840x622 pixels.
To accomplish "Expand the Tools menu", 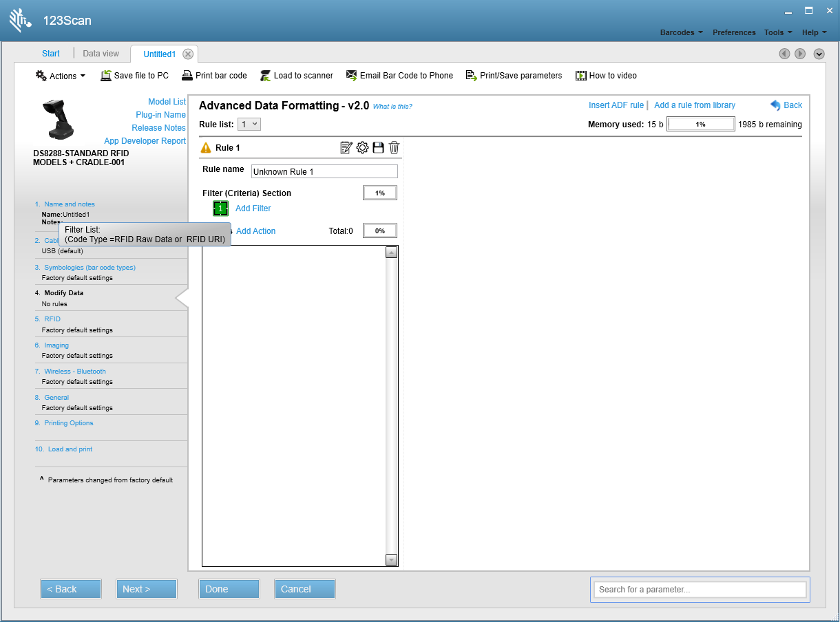I will tap(778, 32).
